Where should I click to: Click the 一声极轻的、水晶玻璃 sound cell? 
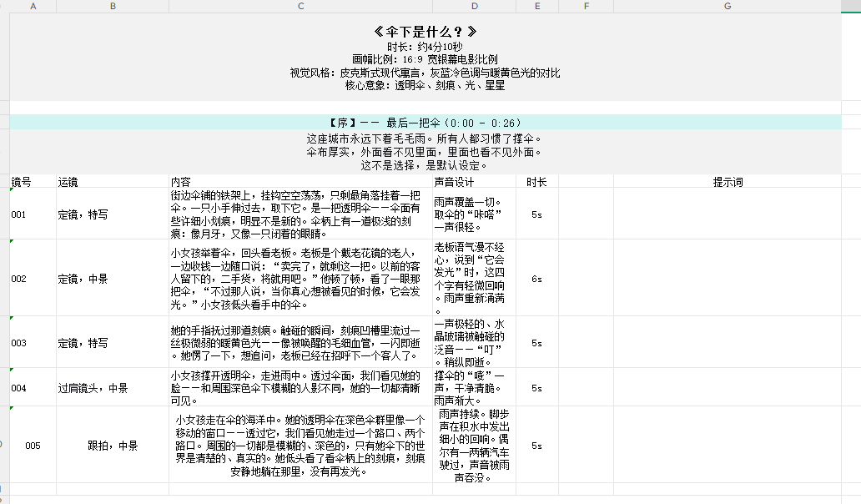pos(475,343)
